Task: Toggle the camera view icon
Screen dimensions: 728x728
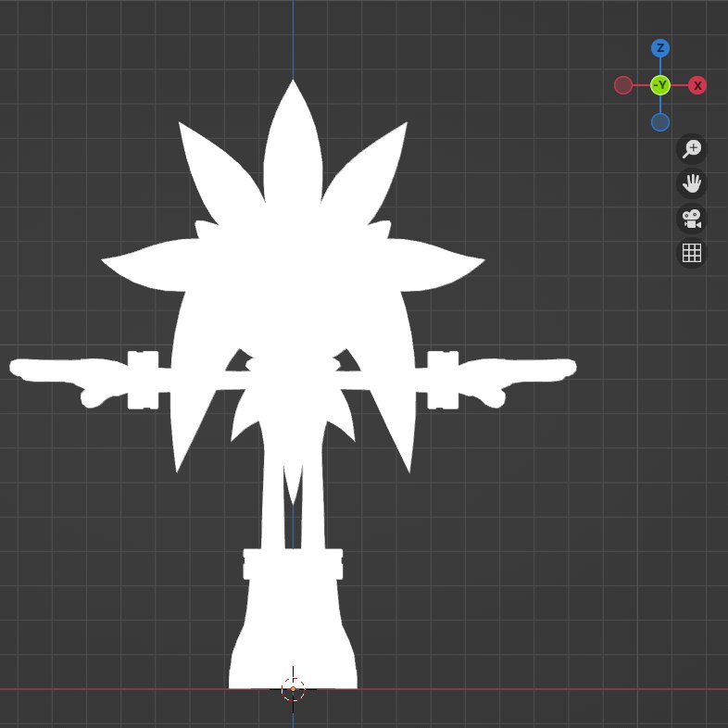Action: 691,219
